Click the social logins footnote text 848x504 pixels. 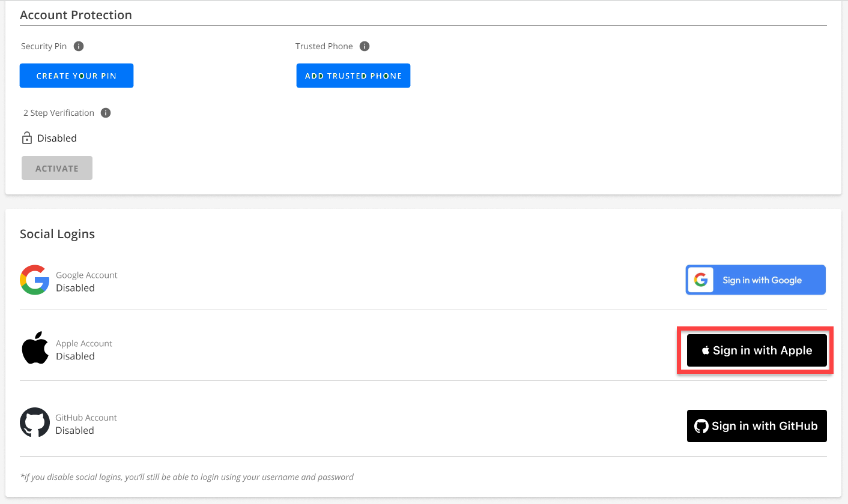coord(187,477)
